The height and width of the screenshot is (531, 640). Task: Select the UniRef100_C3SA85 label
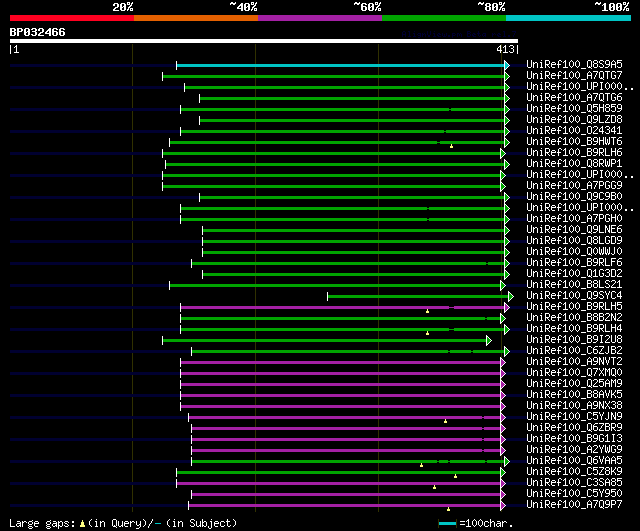574,483
